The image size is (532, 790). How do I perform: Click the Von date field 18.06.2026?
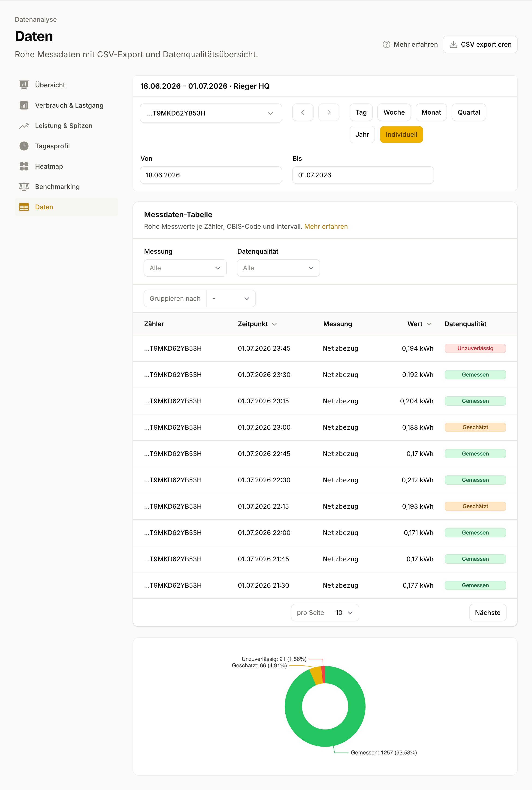[211, 175]
